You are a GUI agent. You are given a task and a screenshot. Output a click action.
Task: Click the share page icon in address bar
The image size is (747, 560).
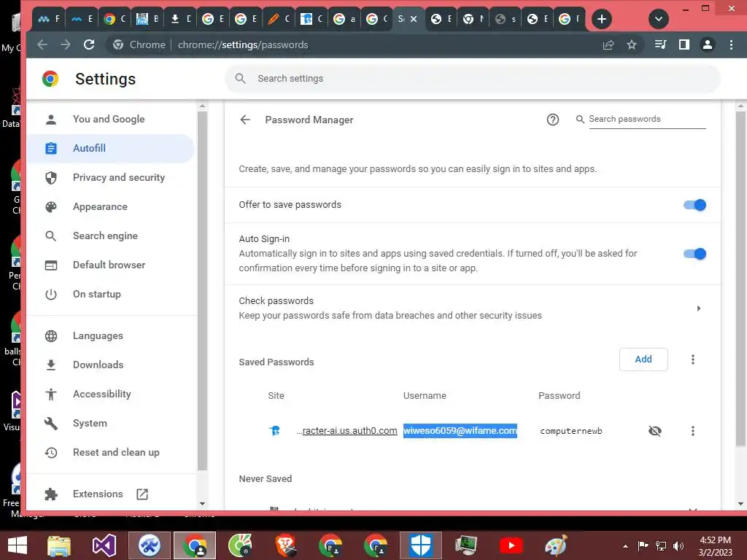pos(608,44)
